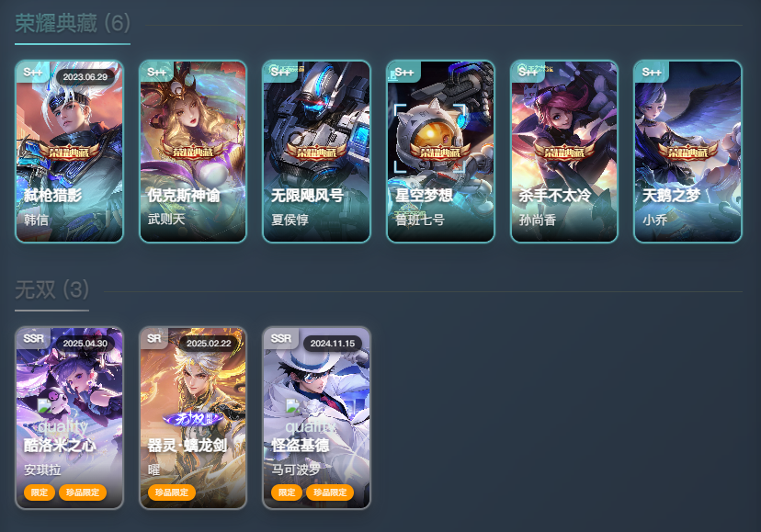Click the 2023.06.29 date badge on 弑枪猎影
The width and height of the screenshot is (761, 532).
[85, 76]
